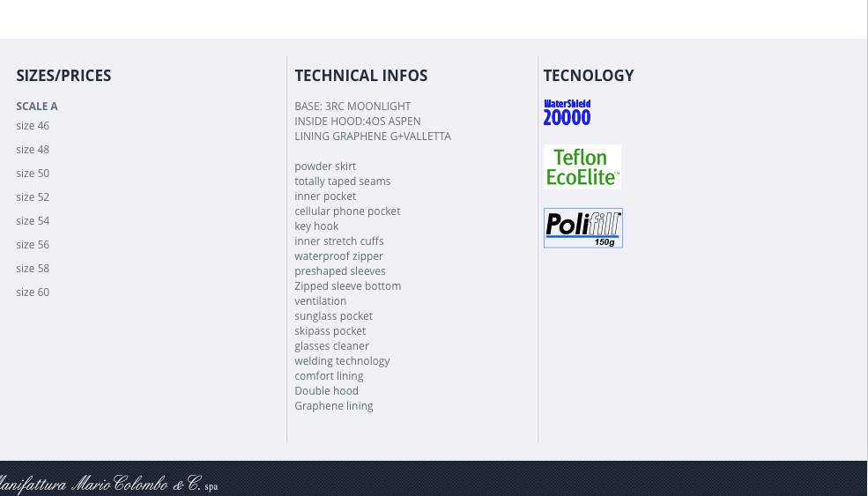The width and height of the screenshot is (868, 496).
Task: Click the 'Graphene lining' feature text
Action: (333, 406)
